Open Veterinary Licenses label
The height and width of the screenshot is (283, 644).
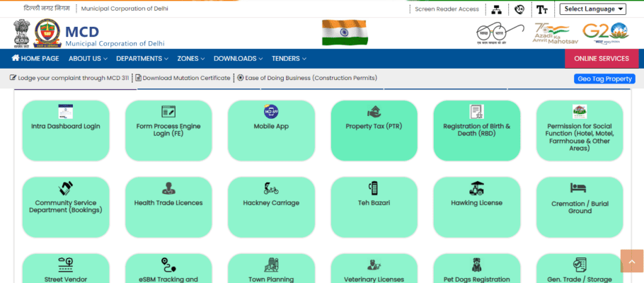pyautogui.click(x=374, y=279)
